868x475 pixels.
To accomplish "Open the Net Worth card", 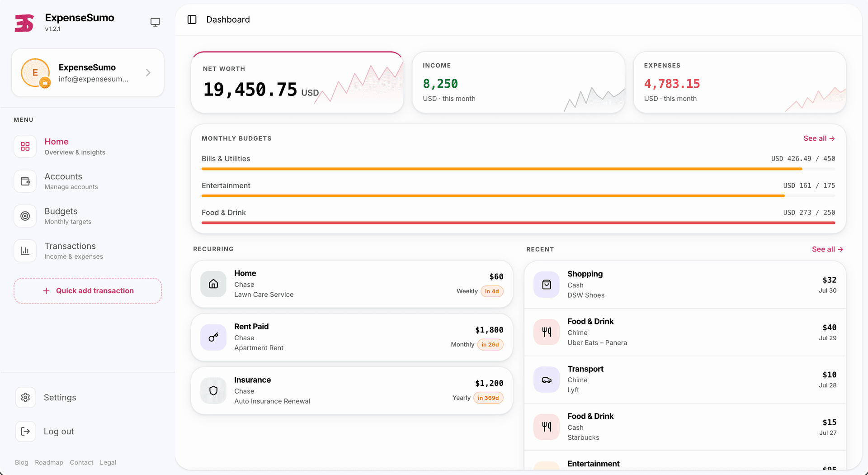I will click(x=297, y=82).
